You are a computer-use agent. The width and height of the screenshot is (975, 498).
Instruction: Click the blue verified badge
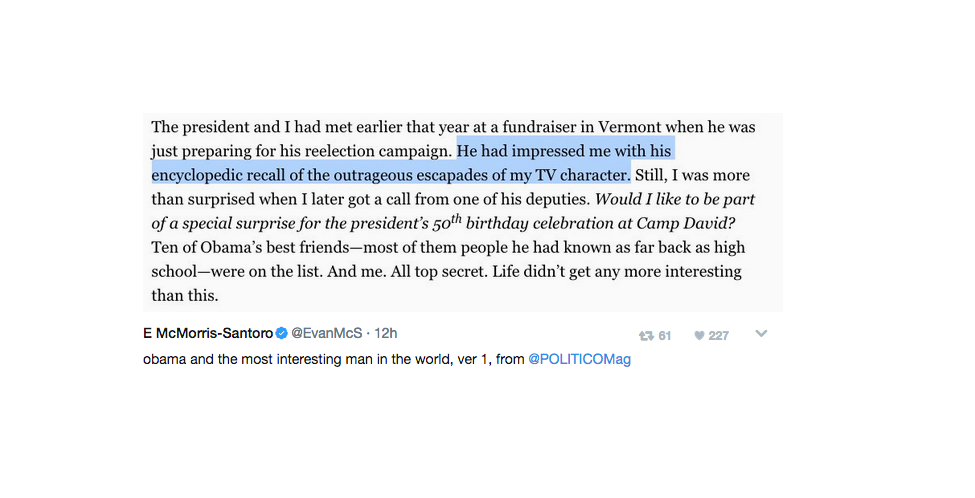[x=282, y=333]
